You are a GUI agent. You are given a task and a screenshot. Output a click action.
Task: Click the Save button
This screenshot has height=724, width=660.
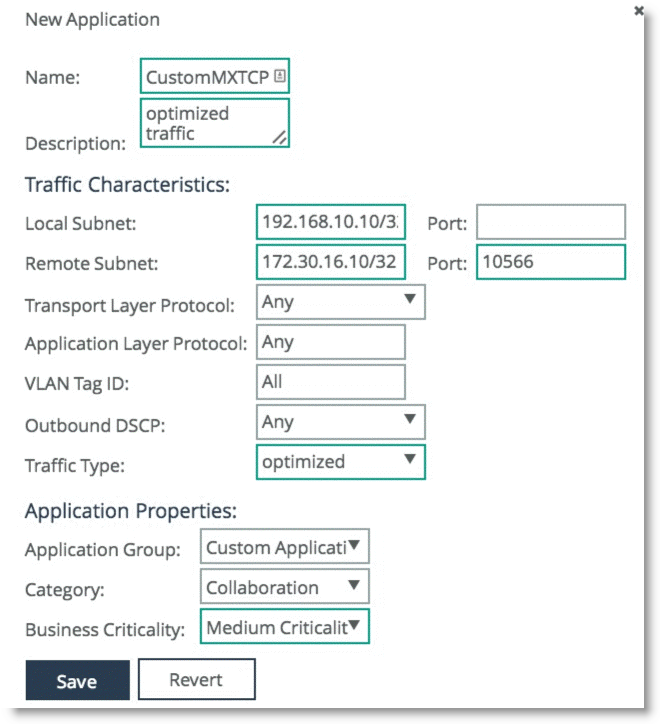tap(78, 680)
